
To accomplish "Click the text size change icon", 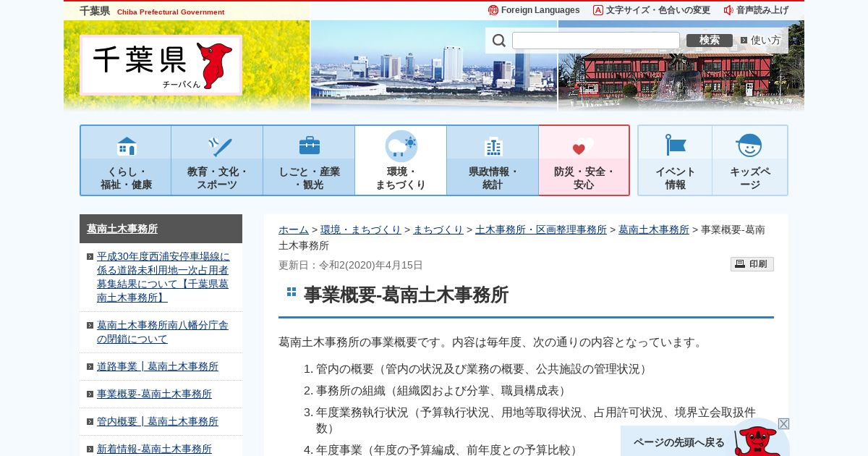I will pyautogui.click(x=598, y=10).
